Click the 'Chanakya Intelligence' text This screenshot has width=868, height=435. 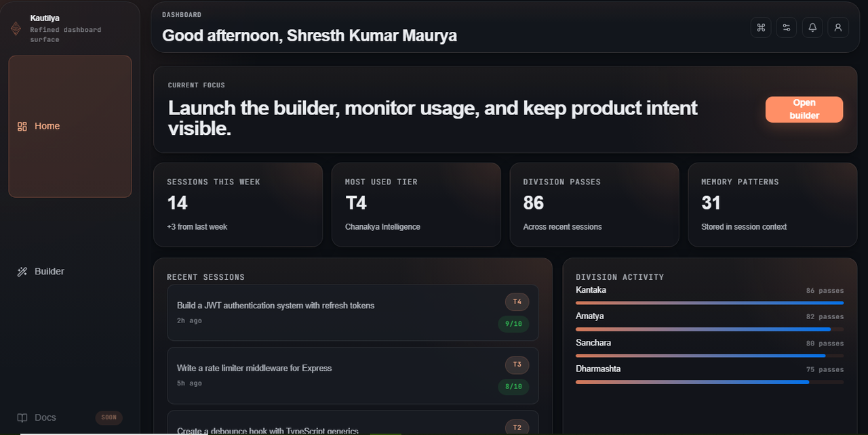tap(382, 227)
